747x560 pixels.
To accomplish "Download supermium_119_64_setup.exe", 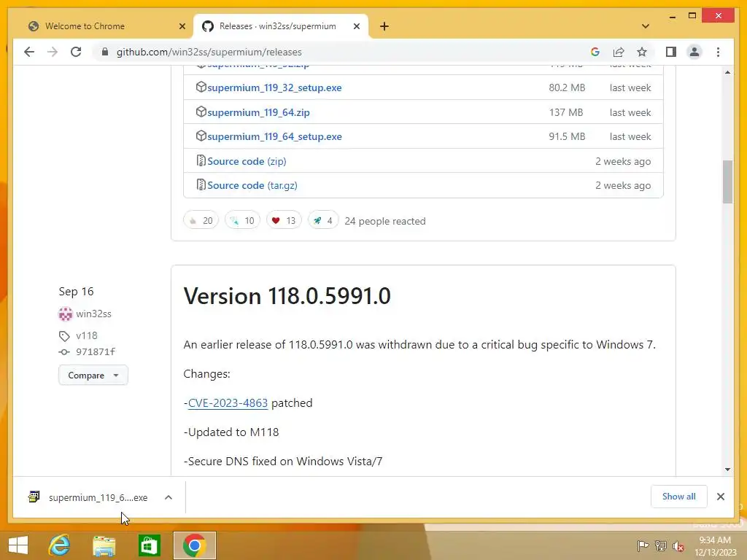I will click(x=274, y=136).
